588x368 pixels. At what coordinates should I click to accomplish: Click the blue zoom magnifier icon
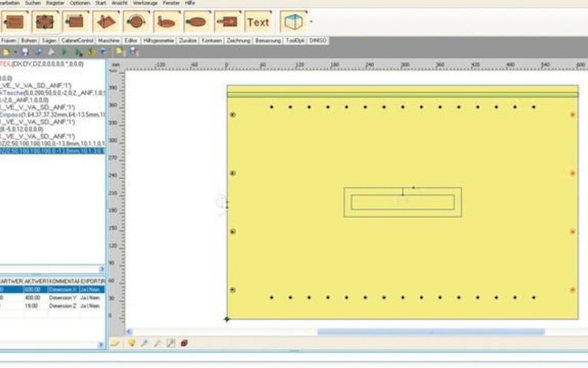(144, 343)
